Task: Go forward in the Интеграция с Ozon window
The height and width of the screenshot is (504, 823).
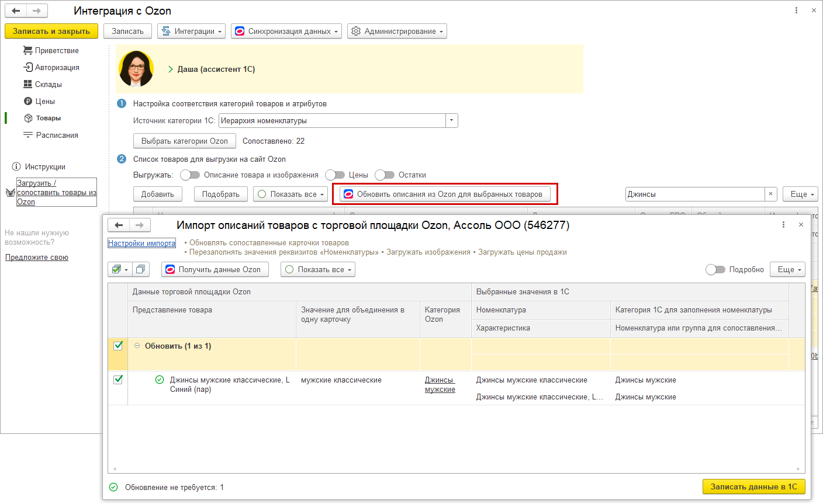Action: 37,11
